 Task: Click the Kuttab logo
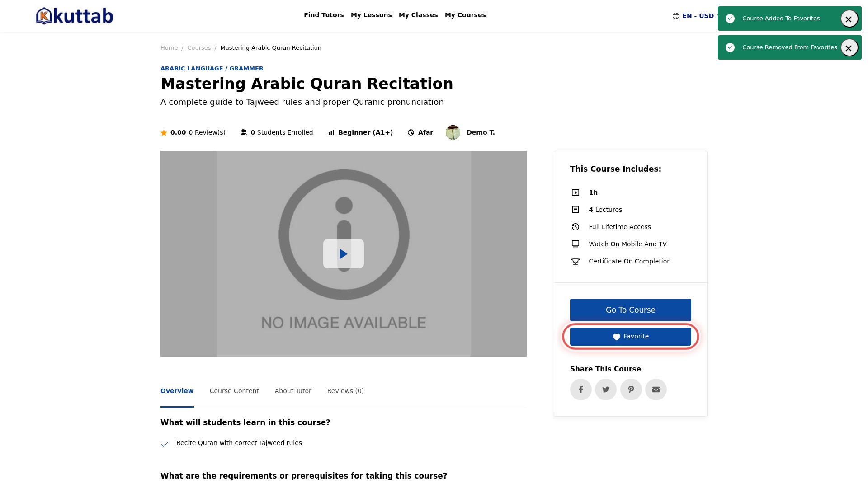pyautogui.click(x=75, y=16)
